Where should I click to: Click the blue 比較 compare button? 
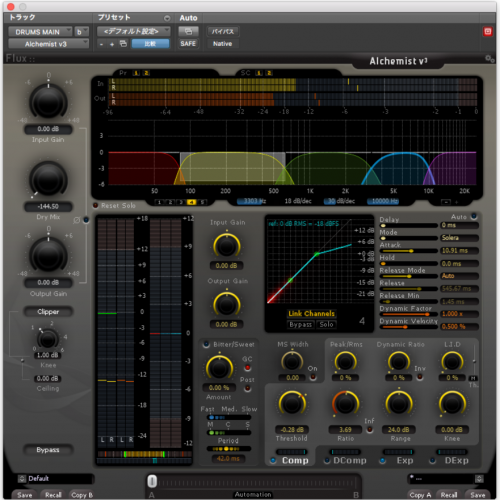tap(150, 44)
